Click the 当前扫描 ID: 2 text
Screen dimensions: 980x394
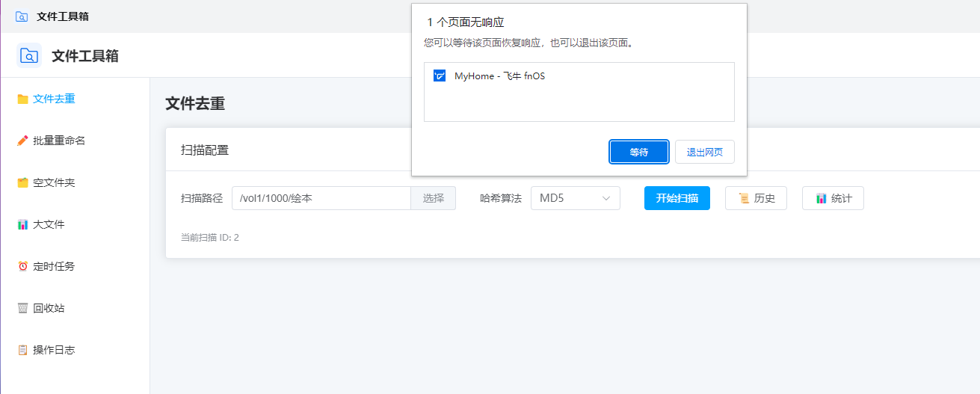pyautogui.click(x=210, y=238)
